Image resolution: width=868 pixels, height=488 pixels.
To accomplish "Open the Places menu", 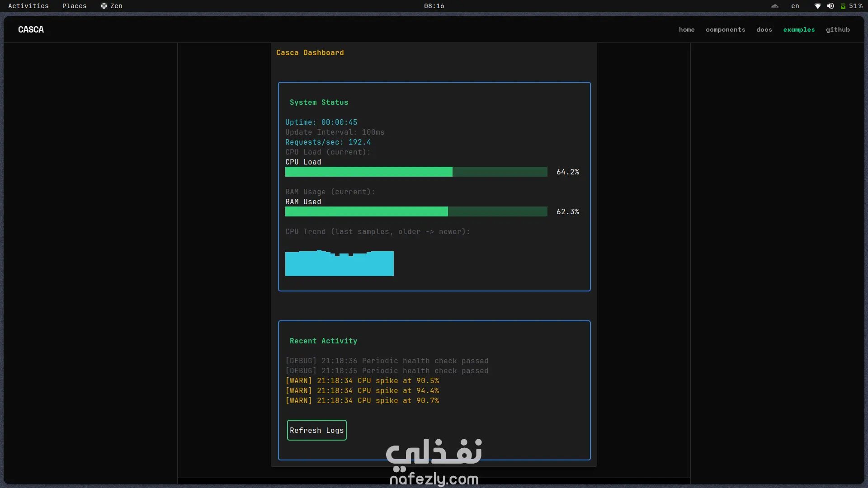I will point(75,6).
